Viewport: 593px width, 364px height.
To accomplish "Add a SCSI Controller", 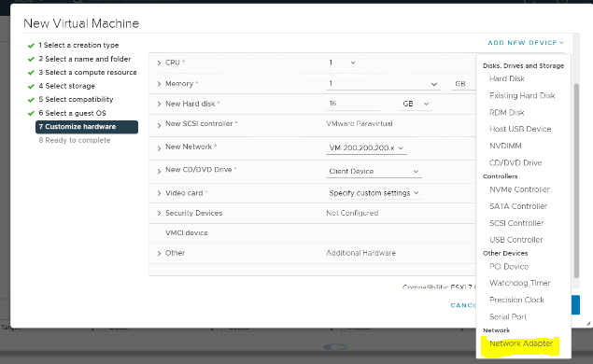I will 516,223.
